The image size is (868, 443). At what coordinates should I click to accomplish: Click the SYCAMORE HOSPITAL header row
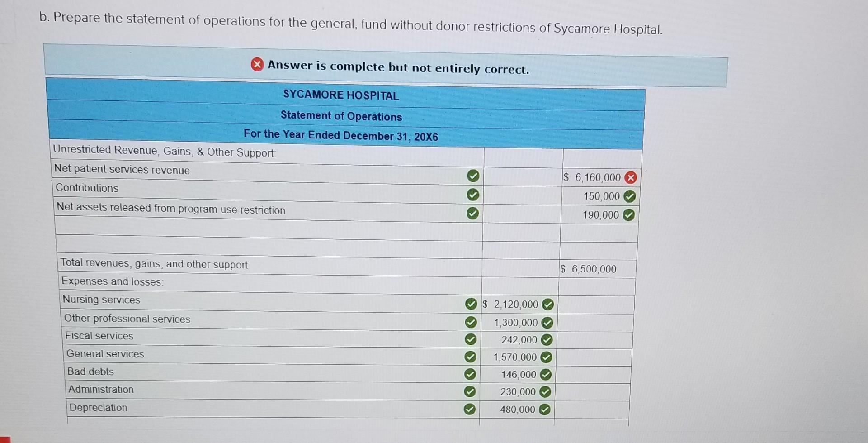[x=340, y=95]
